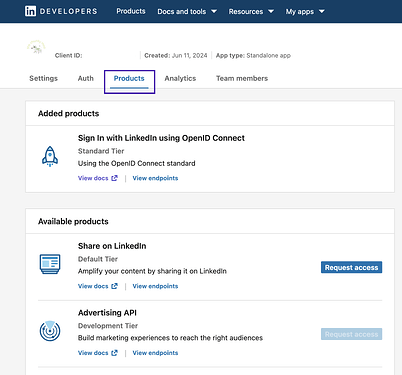The image size is (402, 375).
Task: Click the Advertising API radar icon
Action: click(50, 331)
